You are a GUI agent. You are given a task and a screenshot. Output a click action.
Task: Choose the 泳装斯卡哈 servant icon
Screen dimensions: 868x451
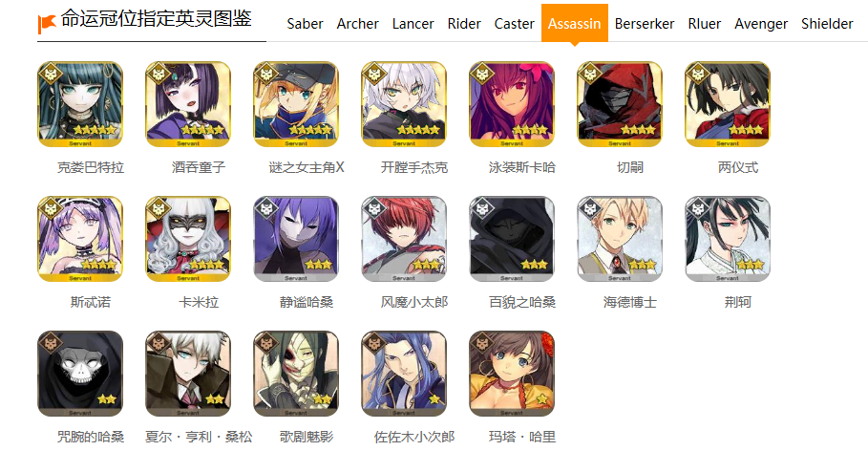click(x=512, y=104)
